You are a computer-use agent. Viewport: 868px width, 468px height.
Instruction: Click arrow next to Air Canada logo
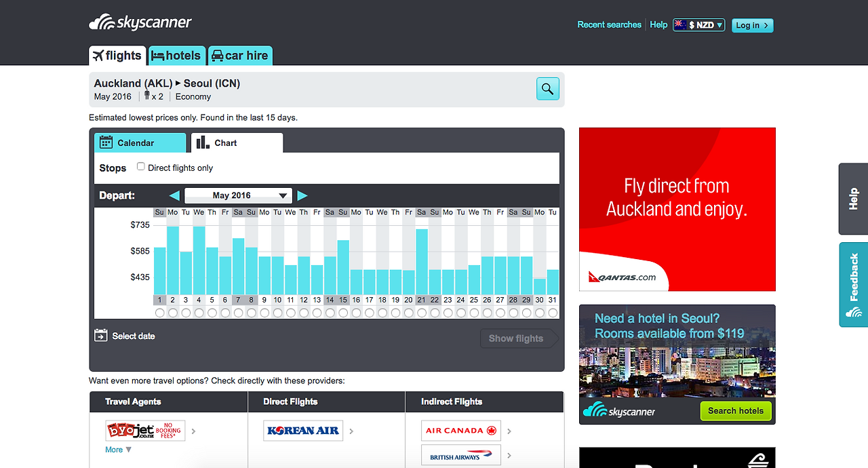click(x=509, y=431)
